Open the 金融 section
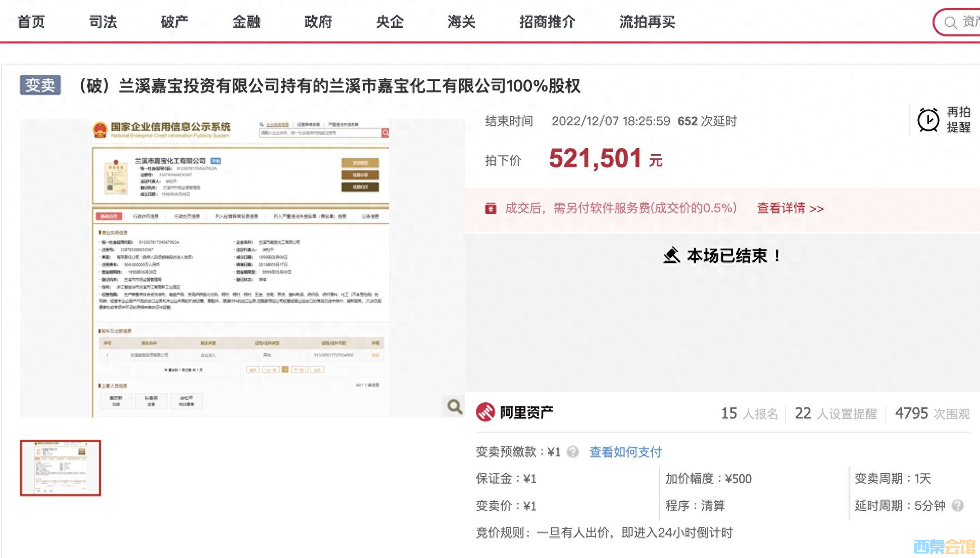 tap(246, 22)
